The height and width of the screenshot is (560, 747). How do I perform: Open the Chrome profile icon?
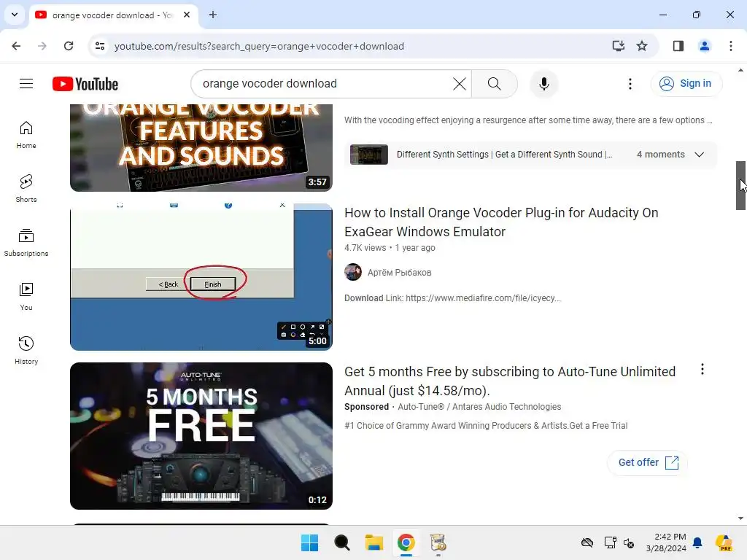coord(704,46)
